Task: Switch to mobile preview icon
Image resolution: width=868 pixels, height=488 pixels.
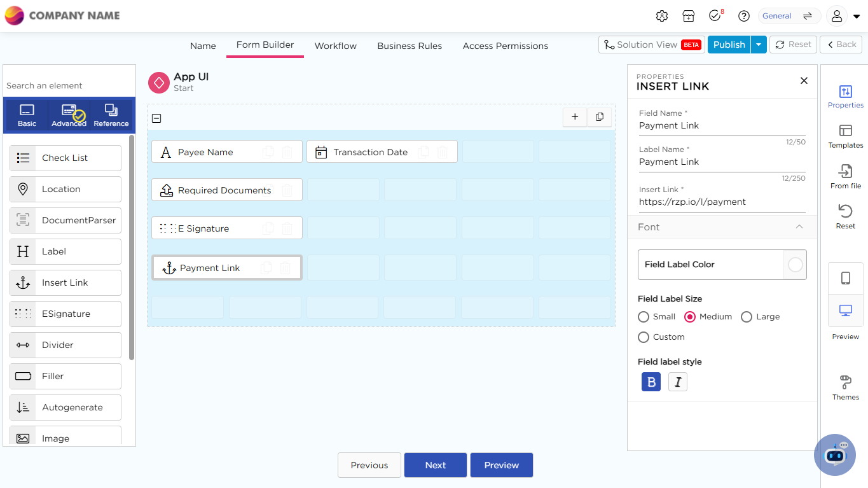Action: (x=845, y=278)
